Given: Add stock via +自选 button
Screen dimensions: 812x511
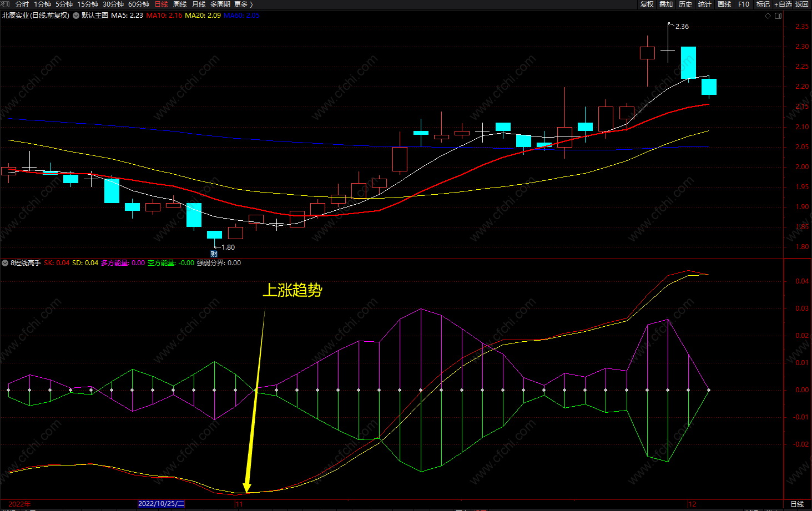Looking at the screenshot, I should pos(783,4).
